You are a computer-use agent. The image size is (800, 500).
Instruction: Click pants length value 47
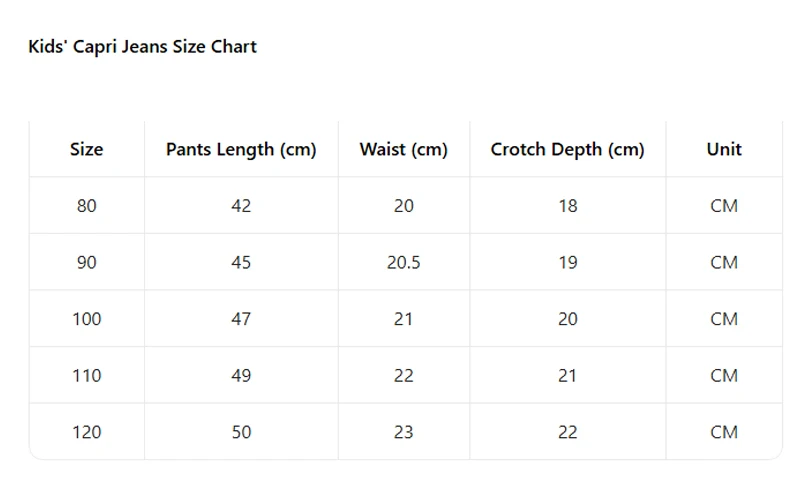[241, 319]
